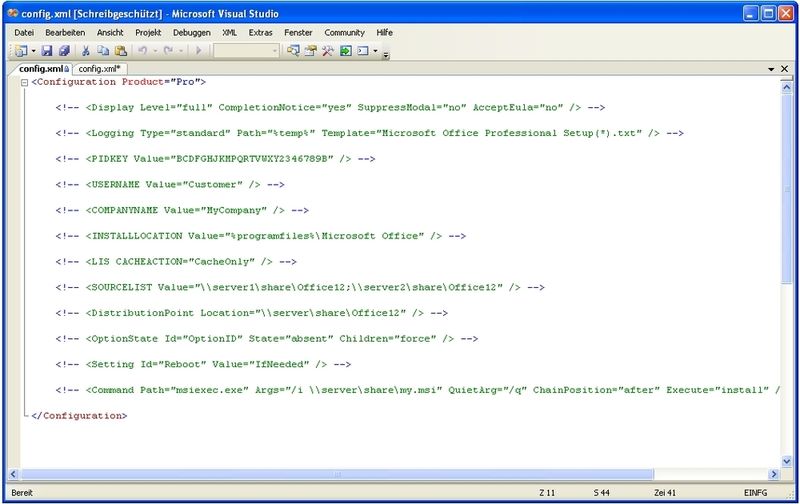The image size is (800, 504).
Task: Click the "Z 11" line indicator
Action: pyautogui.click(x=547, y=493)
